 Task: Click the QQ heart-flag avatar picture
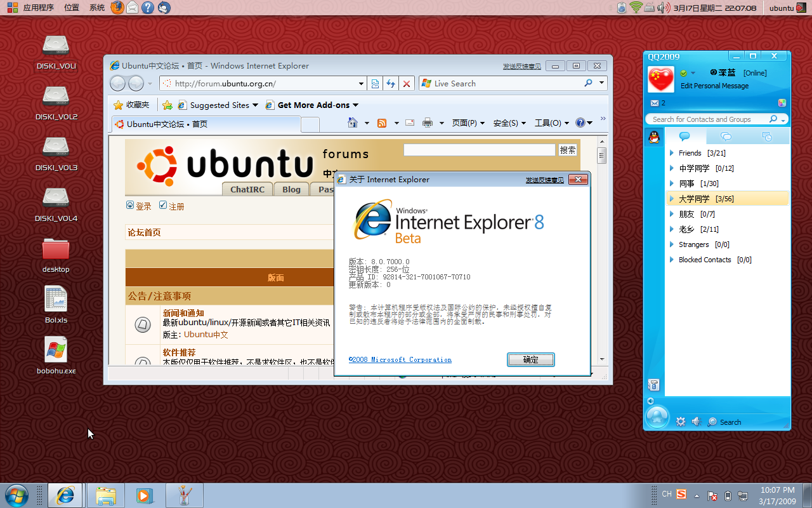(x=660, y=79)
